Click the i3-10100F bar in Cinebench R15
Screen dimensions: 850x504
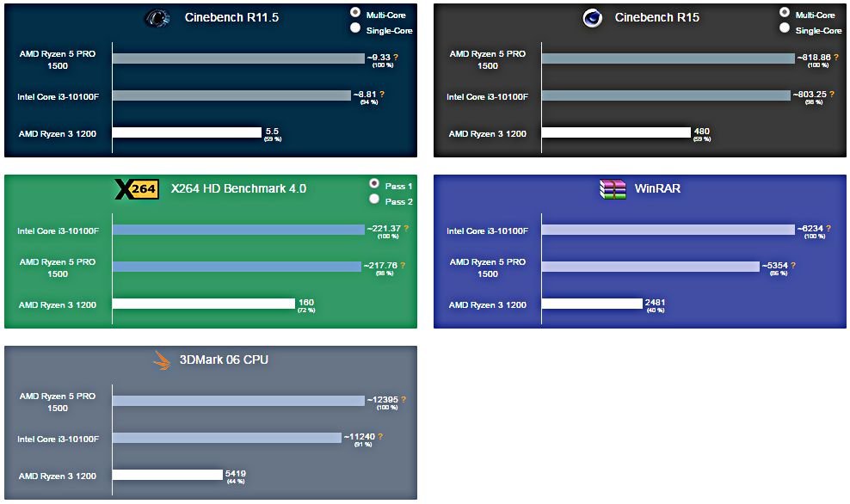666,95
